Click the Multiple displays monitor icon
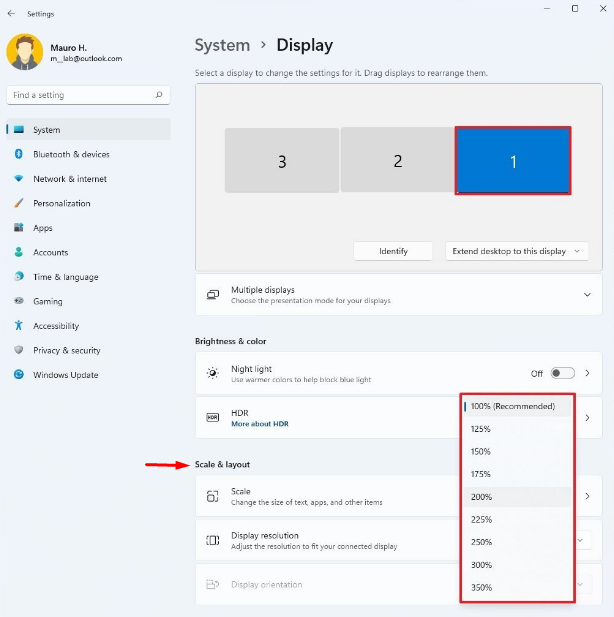 coord(213,295)
